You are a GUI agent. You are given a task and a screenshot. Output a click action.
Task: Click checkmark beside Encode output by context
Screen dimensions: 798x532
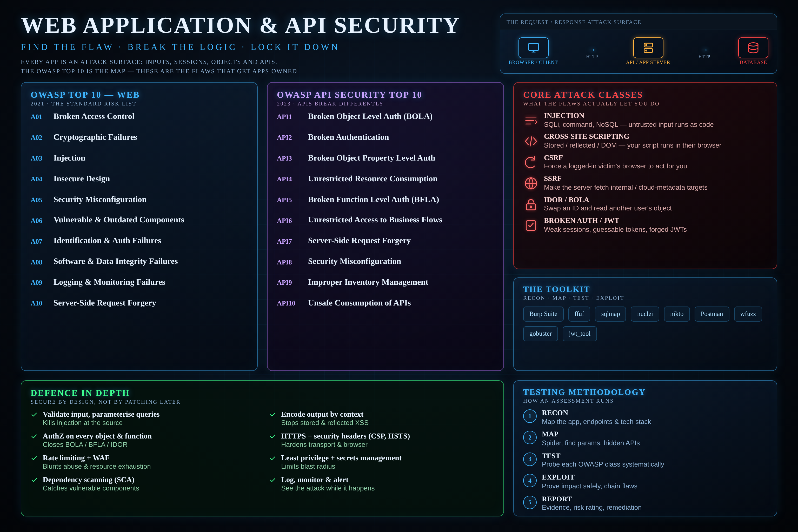[x=272, y=415]
